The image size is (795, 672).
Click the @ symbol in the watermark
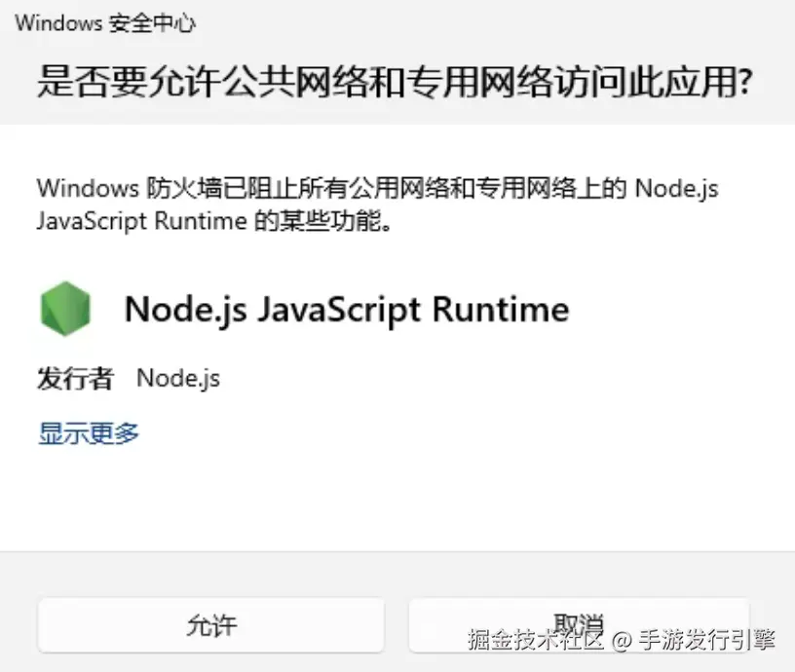(622, 640)
